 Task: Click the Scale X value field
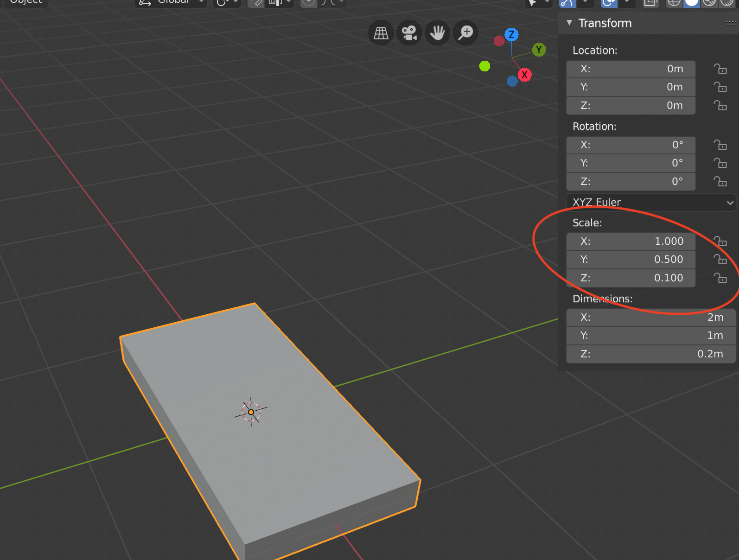tap(631, 241)
